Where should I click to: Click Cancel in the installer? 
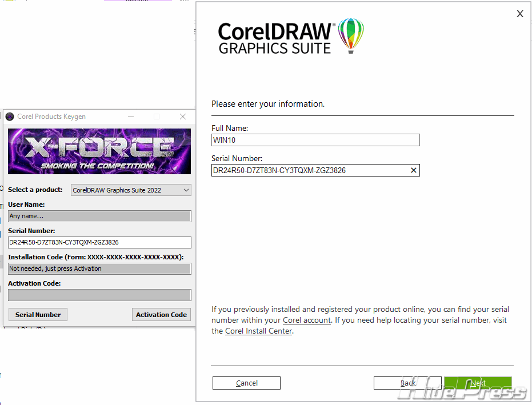coord(246,383)
